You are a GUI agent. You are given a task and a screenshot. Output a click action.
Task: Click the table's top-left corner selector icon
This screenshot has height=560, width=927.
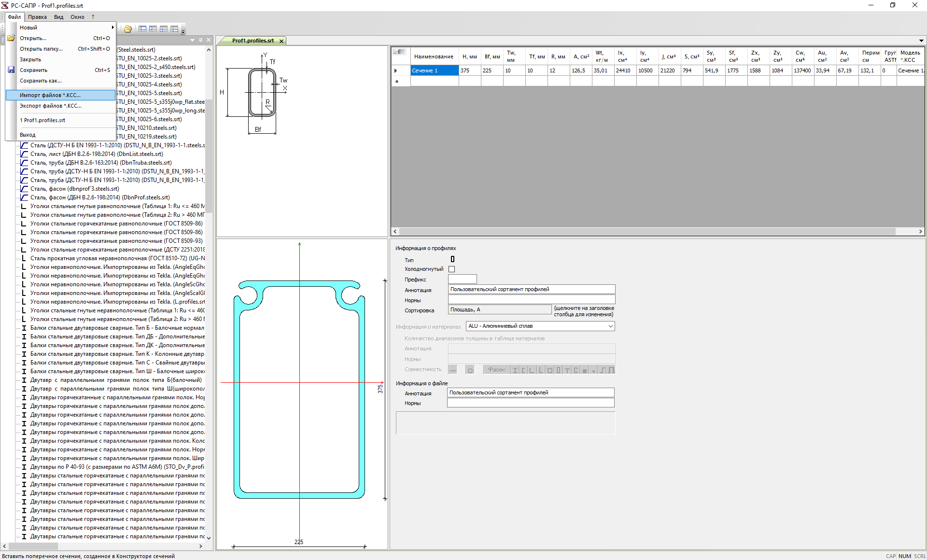(x=399, y=52)
